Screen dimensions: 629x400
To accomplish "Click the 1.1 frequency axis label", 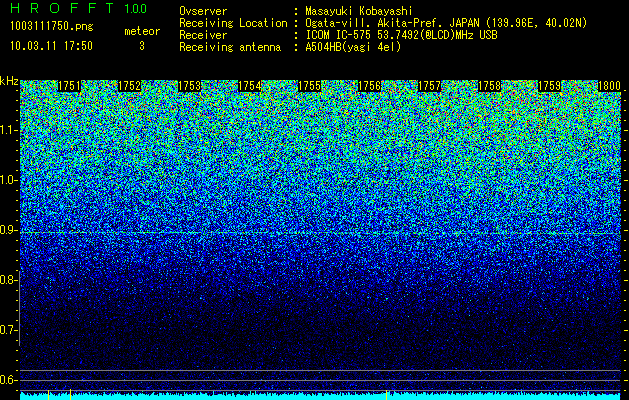I will click(x=8, y=130).
